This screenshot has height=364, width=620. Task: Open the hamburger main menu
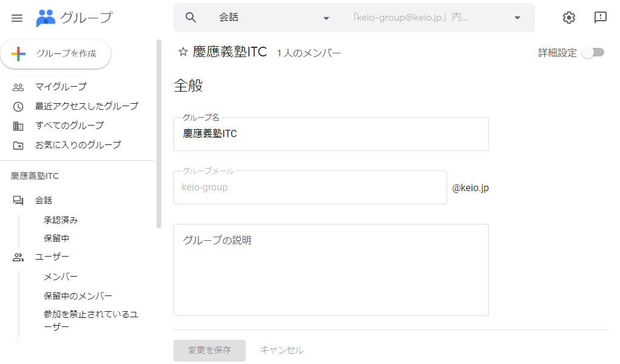[17, 18]
